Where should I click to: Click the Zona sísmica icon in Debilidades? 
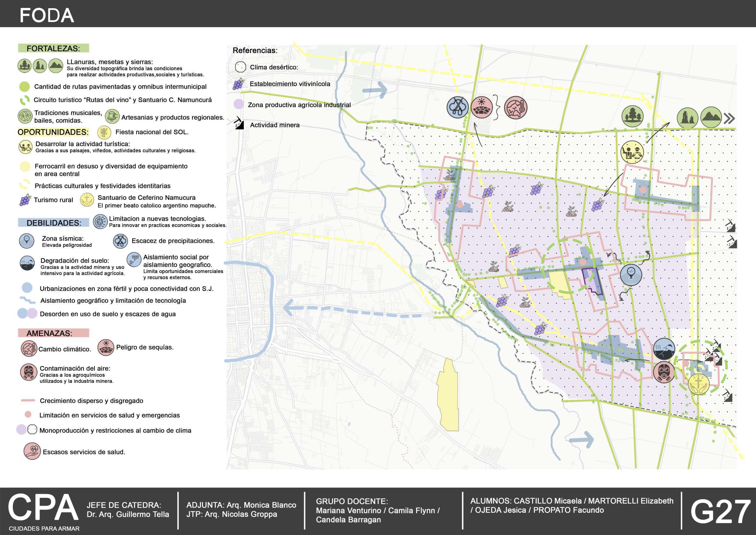pos(27,241)
